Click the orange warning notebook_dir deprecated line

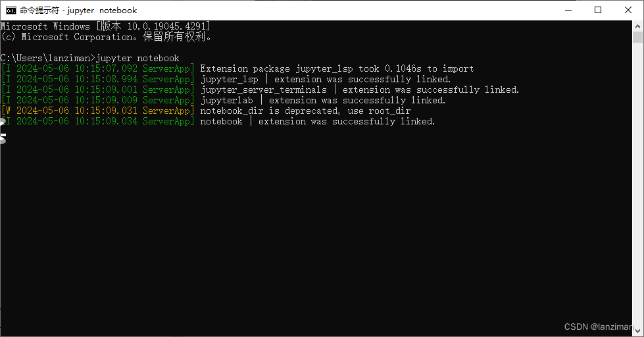pos(206,111)
